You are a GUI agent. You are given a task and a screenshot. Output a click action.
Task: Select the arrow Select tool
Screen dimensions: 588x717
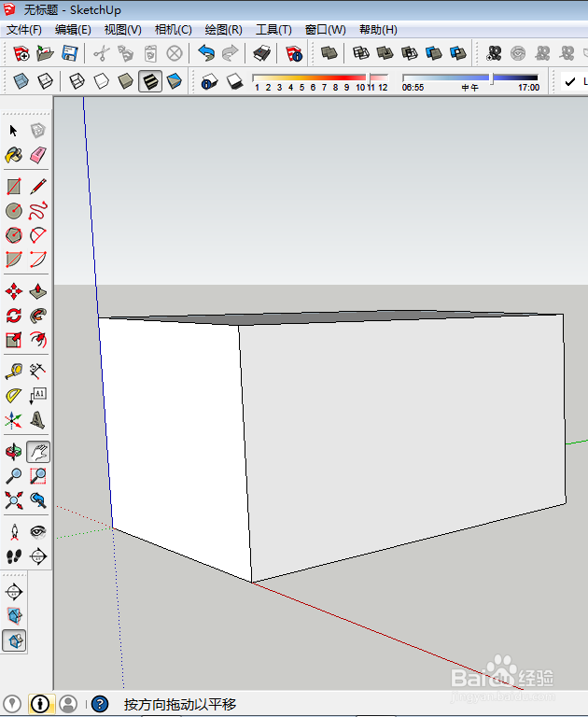(x=13, y=131)
